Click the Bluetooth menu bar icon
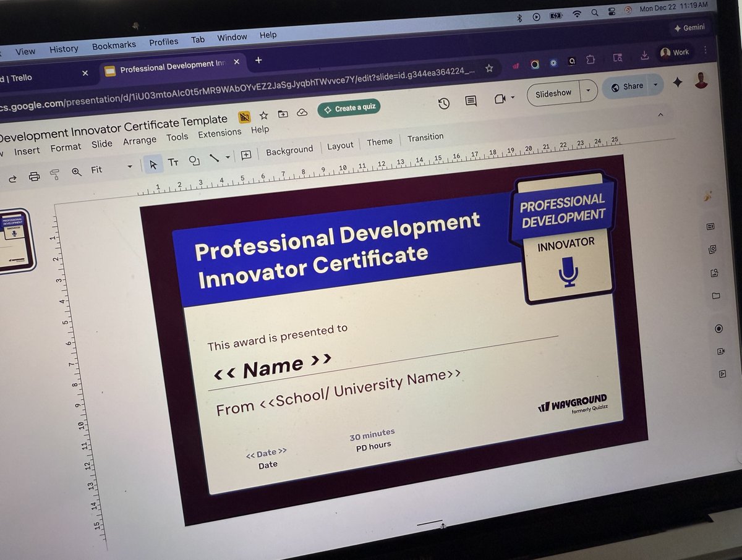The width and height of the screenshot is (742, 560). pos(519,17)
